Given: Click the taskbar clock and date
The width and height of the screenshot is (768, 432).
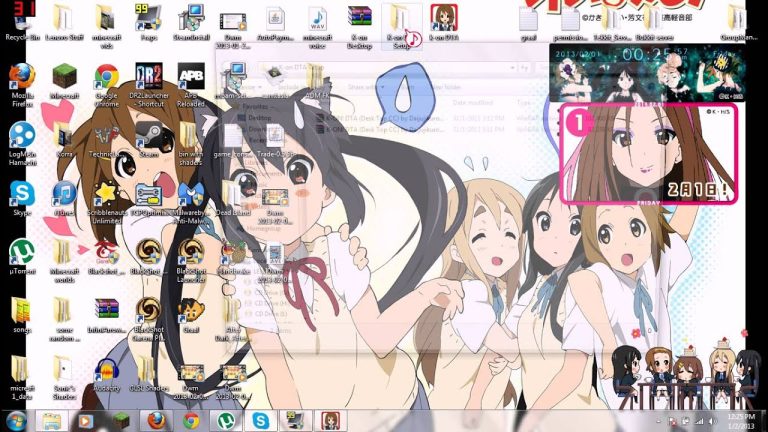Looking at the screenshot, I should [741, 421].
